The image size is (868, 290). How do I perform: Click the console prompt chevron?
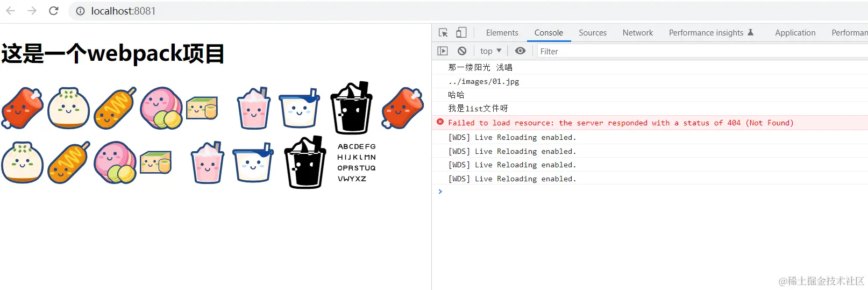[440, 192]
